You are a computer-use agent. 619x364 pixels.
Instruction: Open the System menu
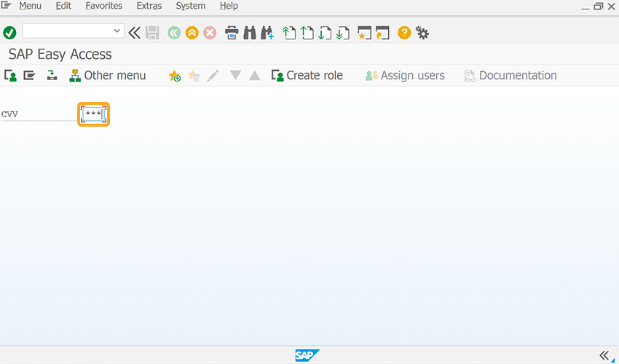(x=191, y=6)
